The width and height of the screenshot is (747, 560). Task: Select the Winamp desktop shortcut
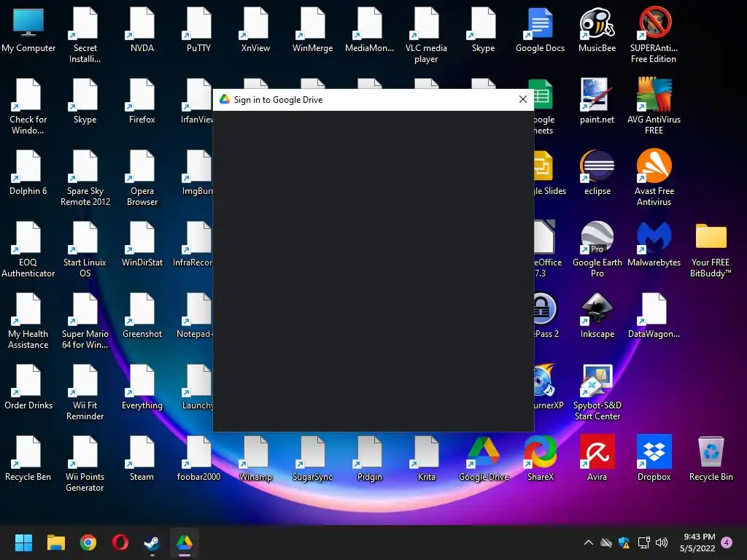click(255, 458)
